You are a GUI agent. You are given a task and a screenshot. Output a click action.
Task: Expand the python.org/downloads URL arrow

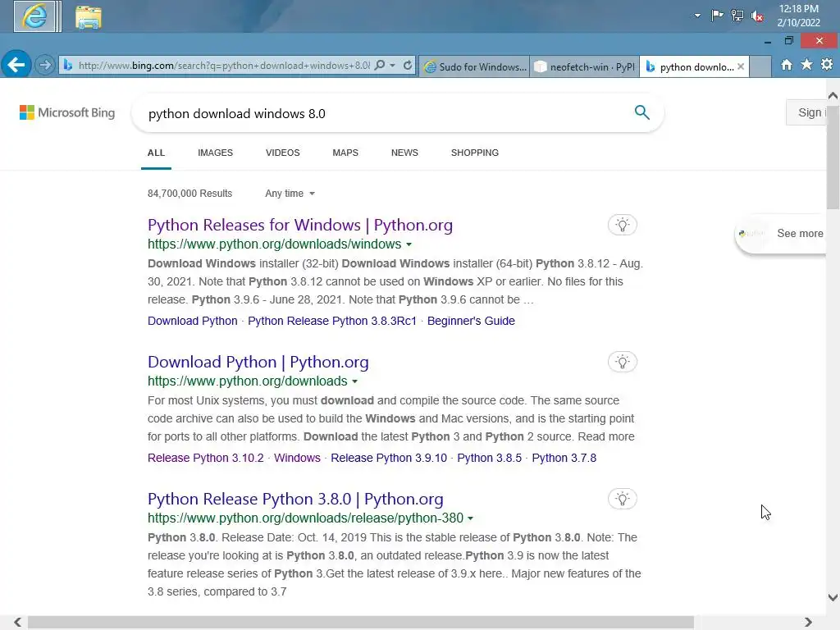coord(354,381)
